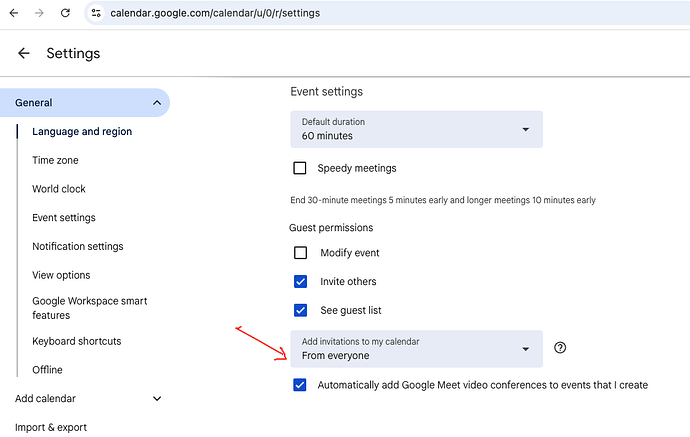Select Notification settings in the sidebar
The height and width of the screenshot is (437, 690).
(x=78, y=247)
